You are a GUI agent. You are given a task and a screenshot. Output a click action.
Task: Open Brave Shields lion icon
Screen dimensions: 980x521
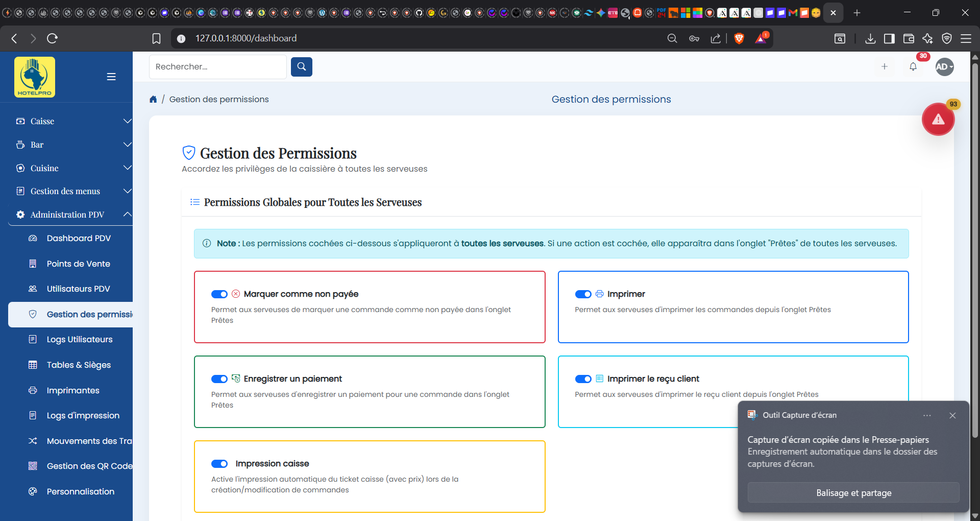[x=739, y=38]
